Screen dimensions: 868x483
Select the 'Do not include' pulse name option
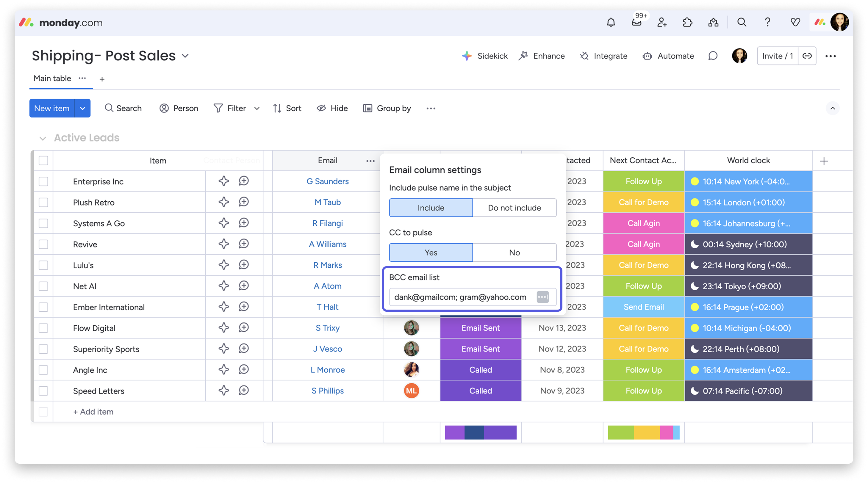pyautogui.click(x=514, y=208)
